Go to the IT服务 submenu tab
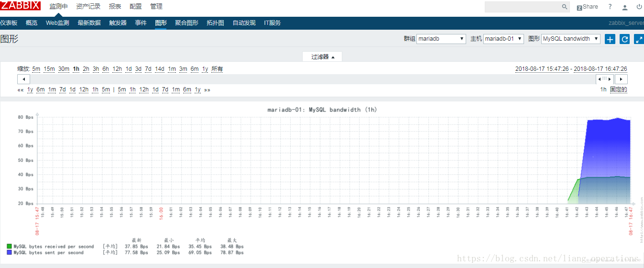This screenshot has height=268, width=644. click(x=272, y=23)
